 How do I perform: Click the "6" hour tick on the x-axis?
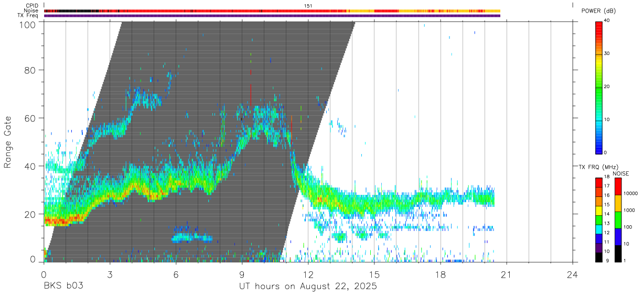pyautogui.click(x=176, y=274)
